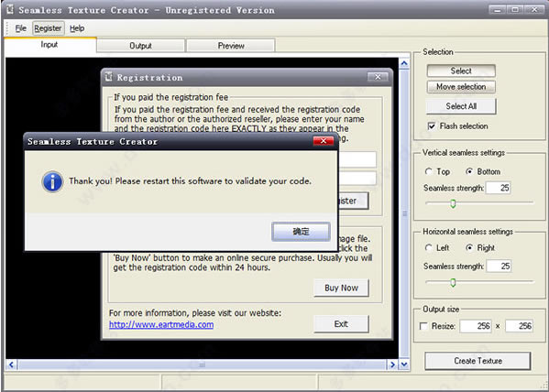The image size is (549, 392).
Task: Click the Create Texture button
Action: tap(478, 361)
